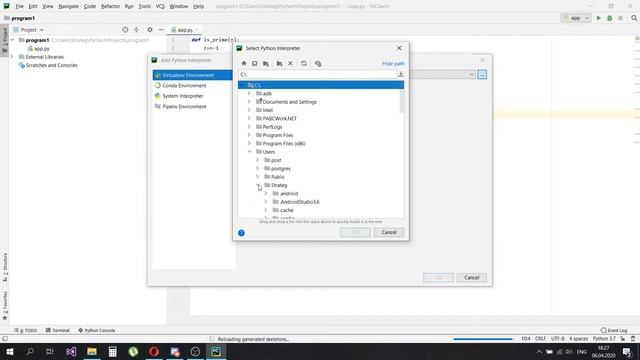Screen dimensions: 640x360
Task: Click the Desktop directory toolbar icon
Action: click(x=254, y=64)
